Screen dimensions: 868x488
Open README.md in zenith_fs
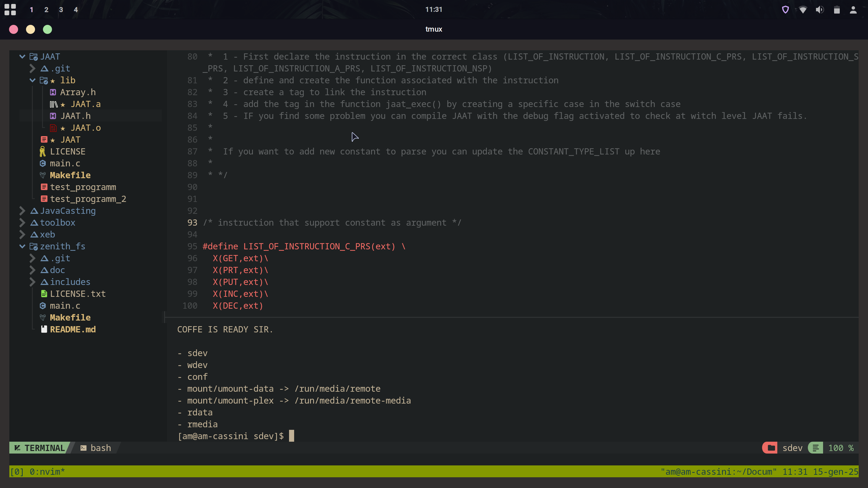click(73, 329)
